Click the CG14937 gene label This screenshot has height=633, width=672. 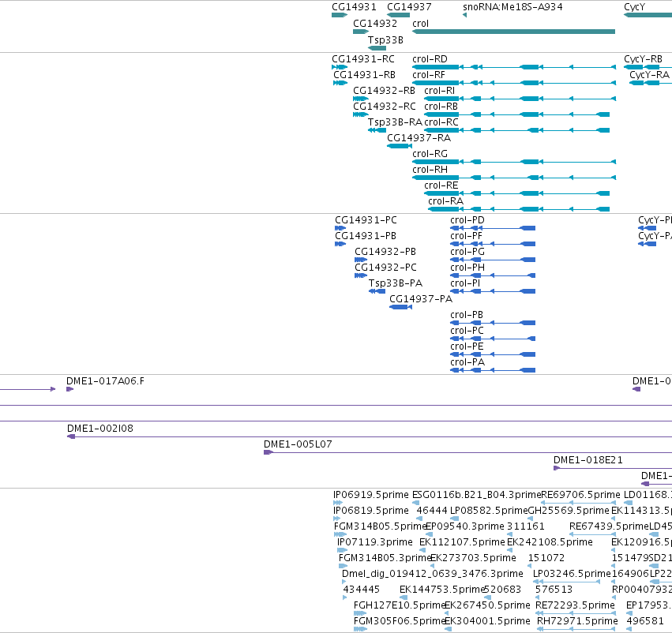click(409, 7)
